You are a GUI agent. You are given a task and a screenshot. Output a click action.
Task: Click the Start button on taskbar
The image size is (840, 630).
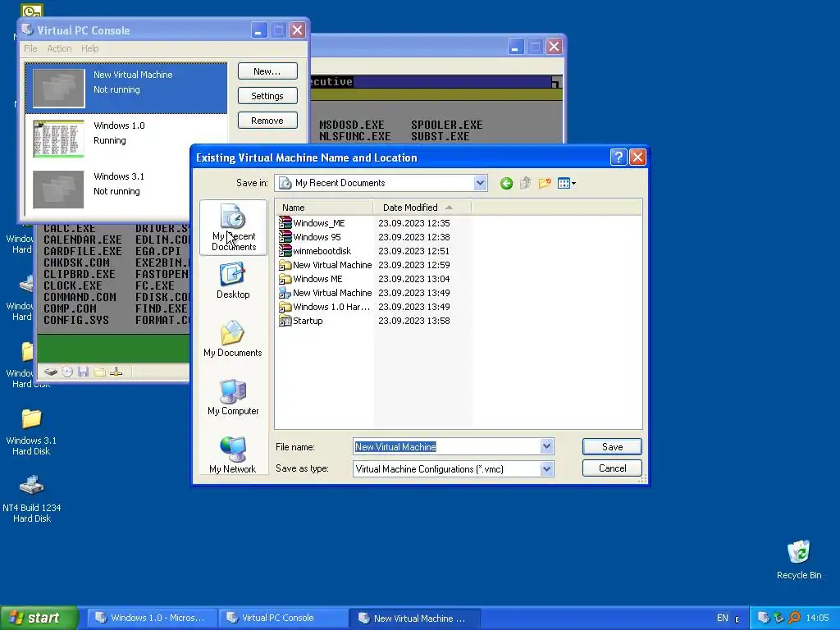[39, 618]
